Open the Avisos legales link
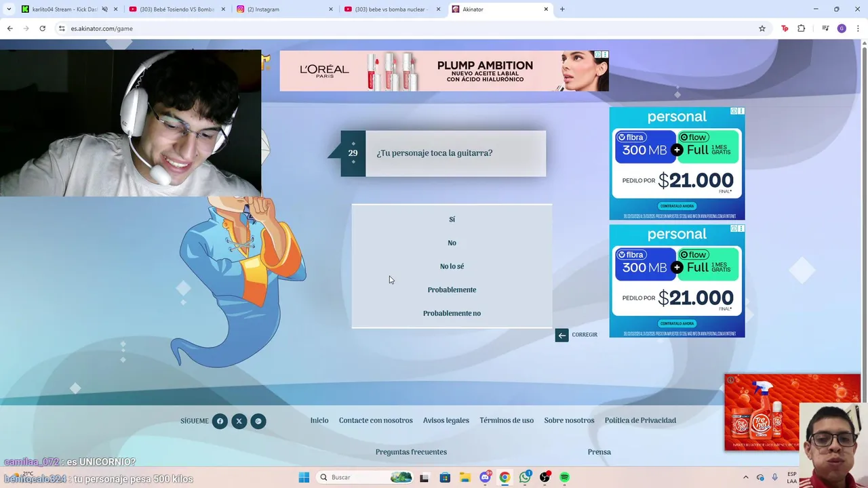Image resolution: width=868 pixels, height=488 pixels. [x=446, y=420]
